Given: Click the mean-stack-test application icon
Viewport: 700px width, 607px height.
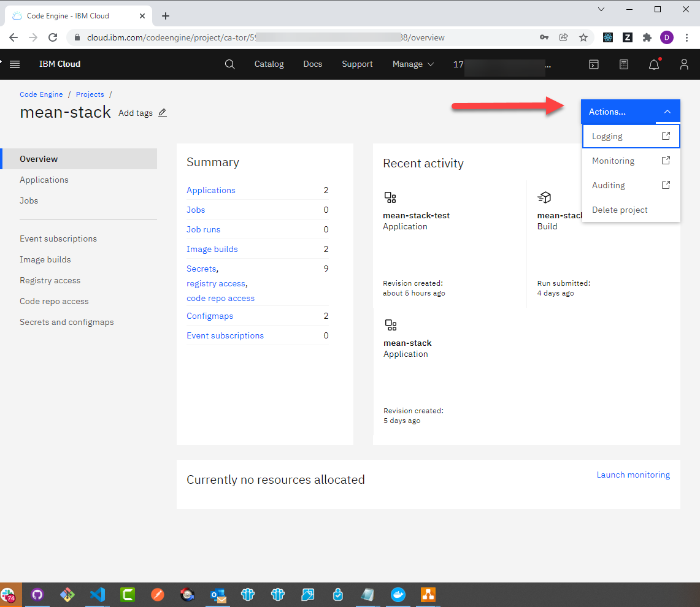Looking at the screenshot, I should 390,197.
